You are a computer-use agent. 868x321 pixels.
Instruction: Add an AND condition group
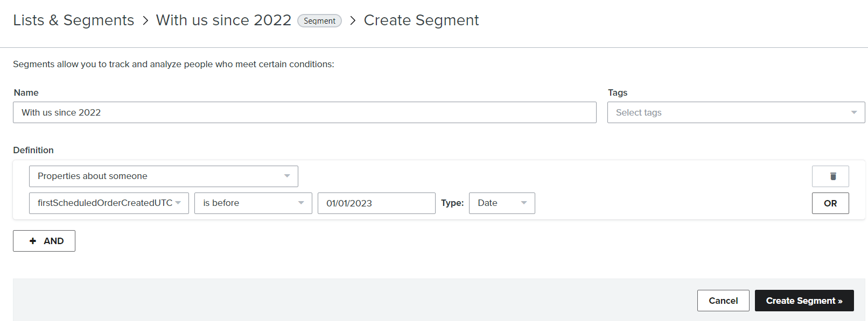coord(44,241)
